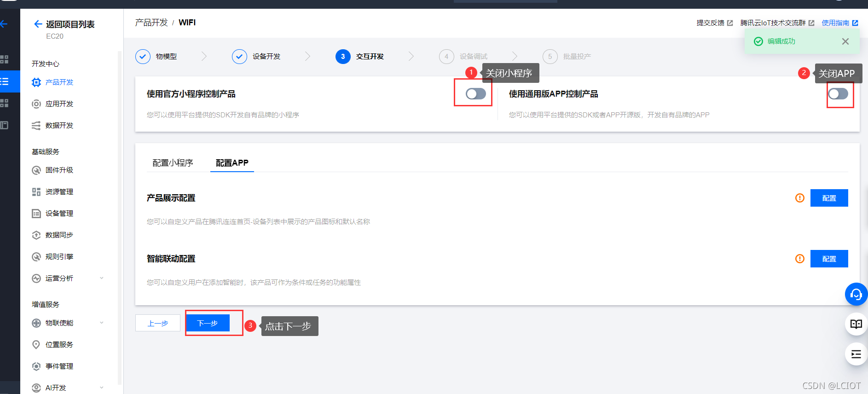Switch to 配置小程序 tab
This screenshot has width=868, height=394.
(x=173, y=163)
